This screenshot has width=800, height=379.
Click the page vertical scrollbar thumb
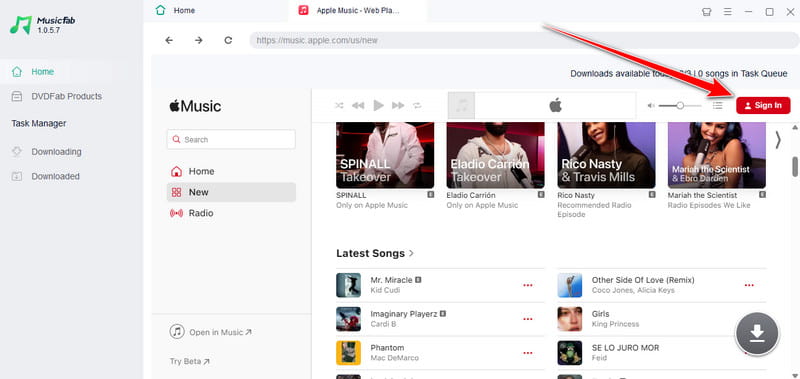coord(794,167)
